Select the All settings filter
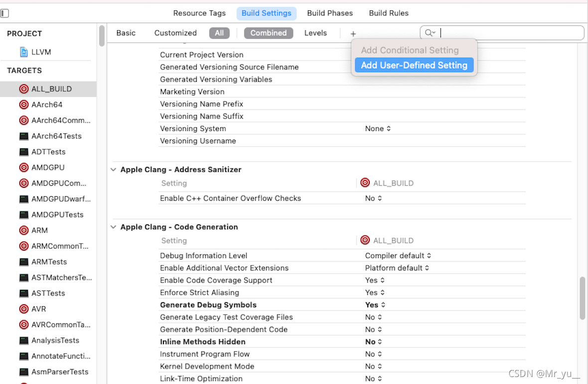 click(219, 33)
